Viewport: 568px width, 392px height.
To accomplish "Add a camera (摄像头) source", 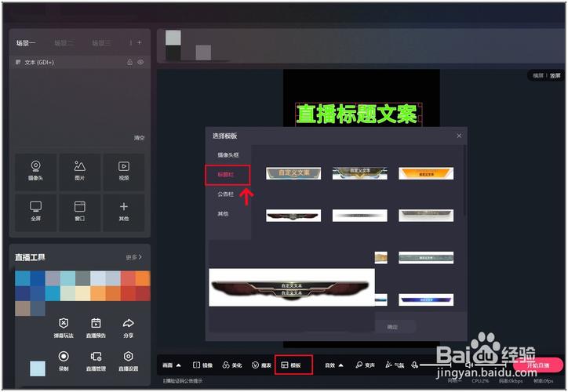I will click(x=35, y=171).
